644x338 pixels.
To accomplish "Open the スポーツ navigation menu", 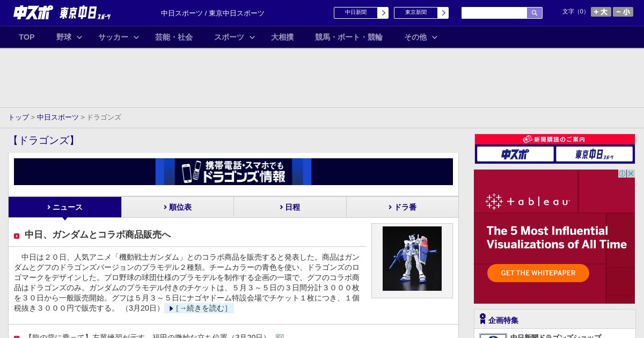I will [x=229, y=37].
